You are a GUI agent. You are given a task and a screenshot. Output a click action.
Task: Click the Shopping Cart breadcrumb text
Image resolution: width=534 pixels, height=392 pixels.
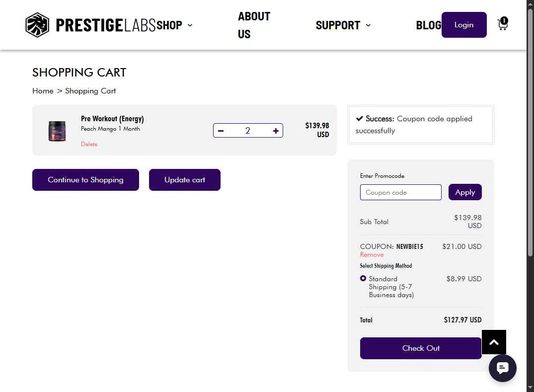(x=90, y=91)
